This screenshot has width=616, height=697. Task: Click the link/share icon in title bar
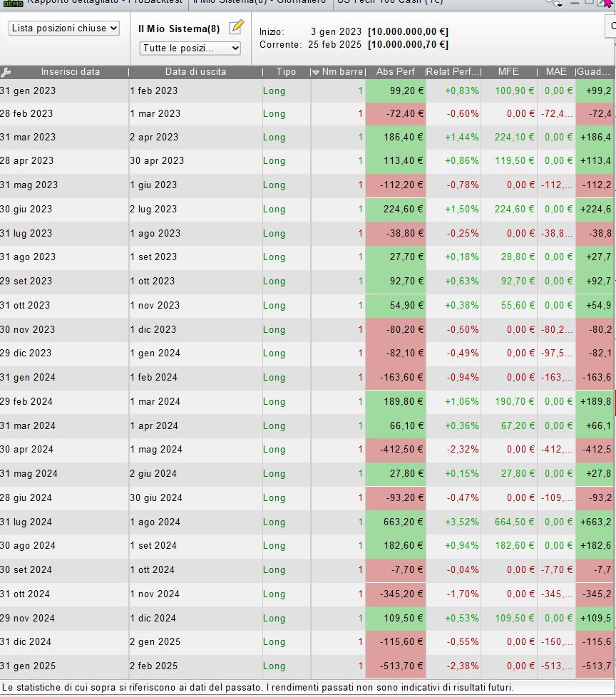(x=555, y=3)
